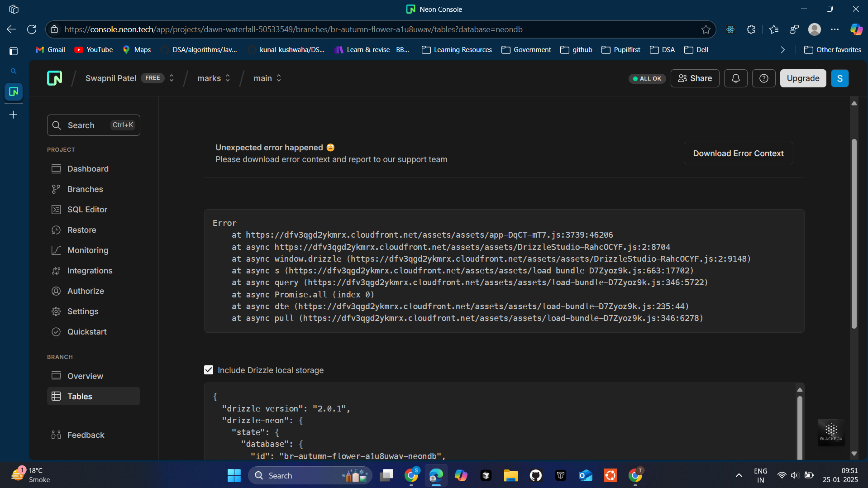The height and width of the screenshot is (488, 868).
Task: Open the Government bookmark folder
Action: pyautogui.click(x=526, y=50)
